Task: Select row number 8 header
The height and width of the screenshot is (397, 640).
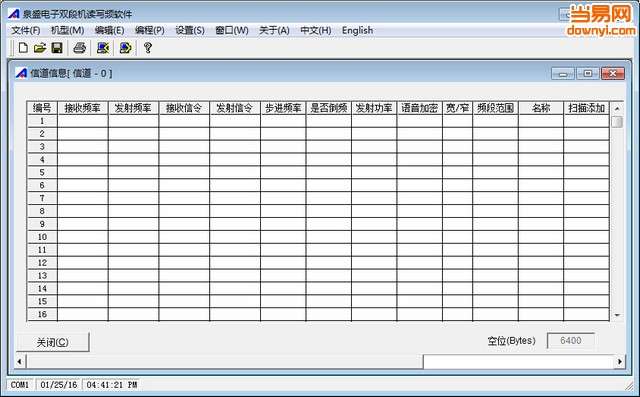Action: click(x=42, y=211)
